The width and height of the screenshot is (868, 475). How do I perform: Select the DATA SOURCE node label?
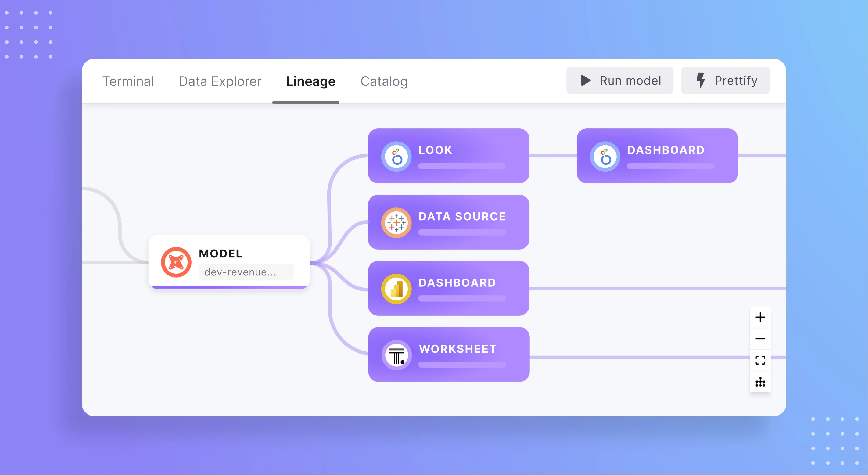click(x=462, y=216)
